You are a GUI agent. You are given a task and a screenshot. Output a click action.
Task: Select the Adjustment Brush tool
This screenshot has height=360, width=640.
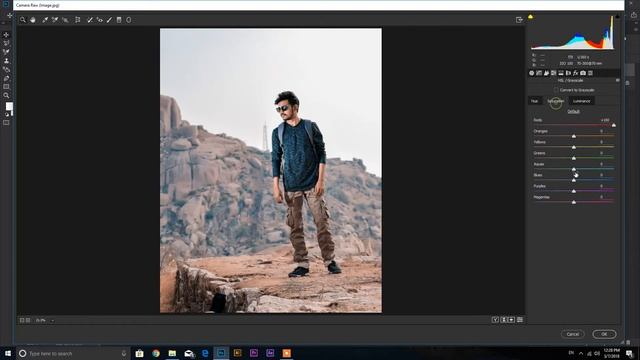coord(109,20)
